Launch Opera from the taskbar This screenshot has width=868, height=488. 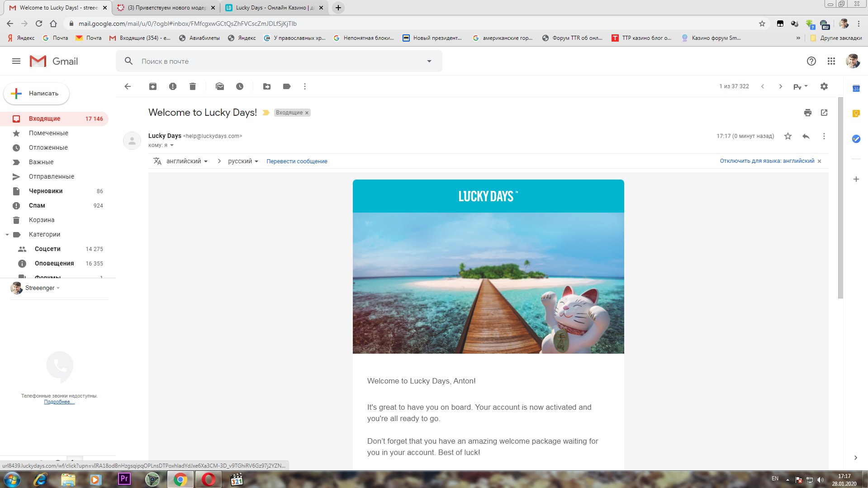pos(209,479)
